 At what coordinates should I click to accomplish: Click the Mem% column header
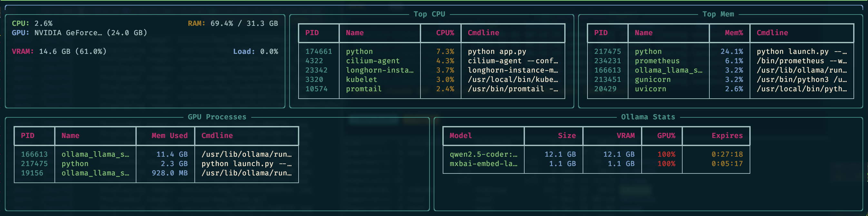[734, 33]
